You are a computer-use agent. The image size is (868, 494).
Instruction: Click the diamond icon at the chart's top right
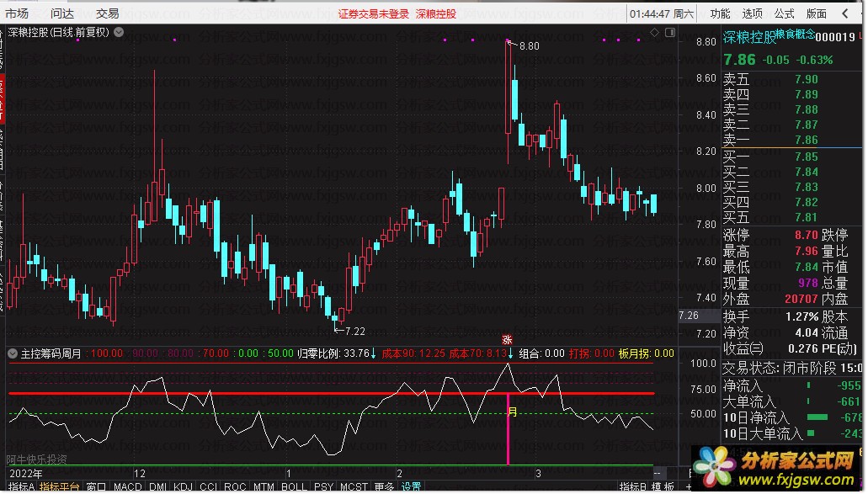tap(654, 33)
